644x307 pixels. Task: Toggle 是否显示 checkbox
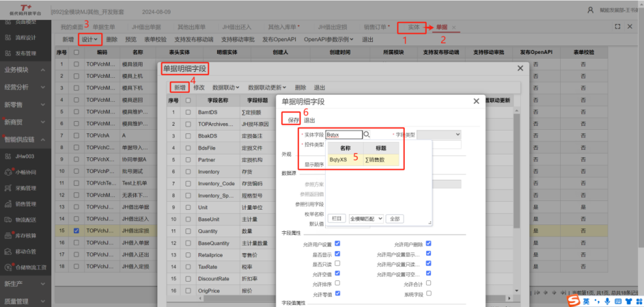(337, 254)
